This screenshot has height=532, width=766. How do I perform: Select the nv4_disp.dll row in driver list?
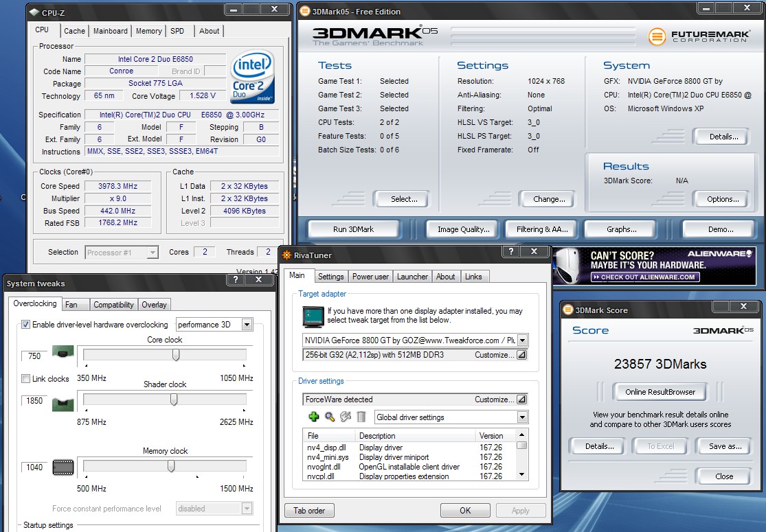[x=409, y=448]
